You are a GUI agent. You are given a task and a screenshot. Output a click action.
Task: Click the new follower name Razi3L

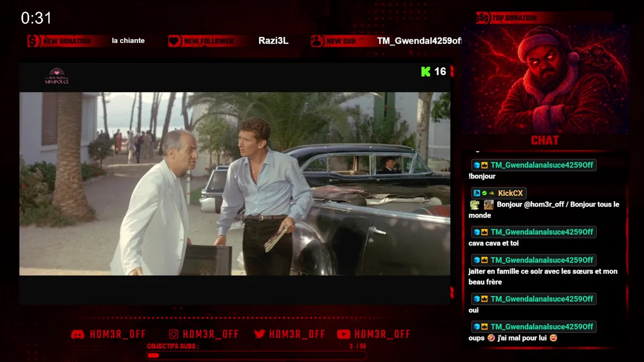pos(273,41)
